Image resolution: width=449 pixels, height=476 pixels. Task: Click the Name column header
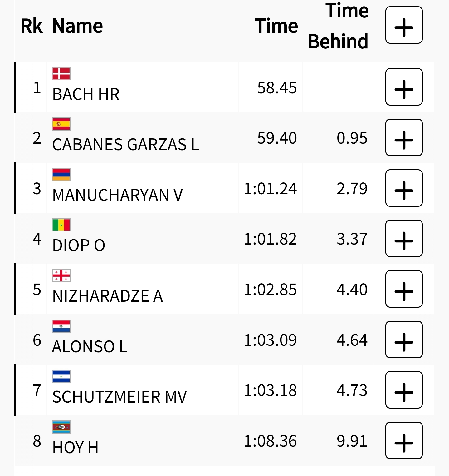(77, 26)
